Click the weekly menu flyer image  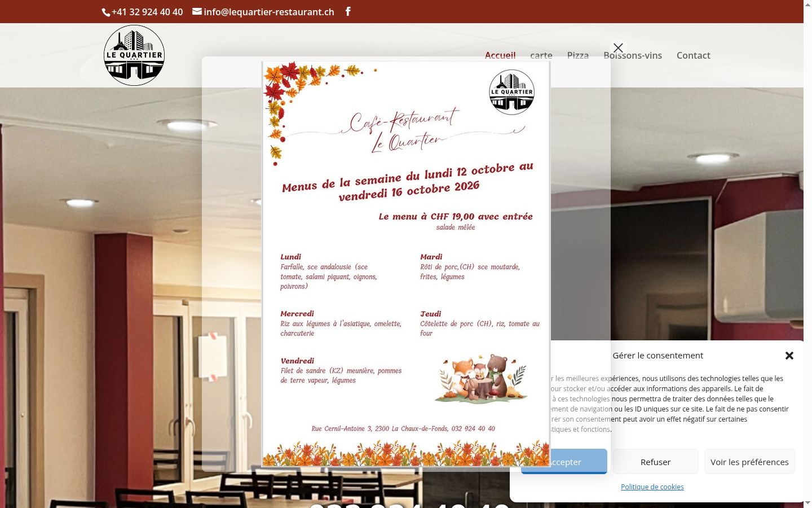406,264
